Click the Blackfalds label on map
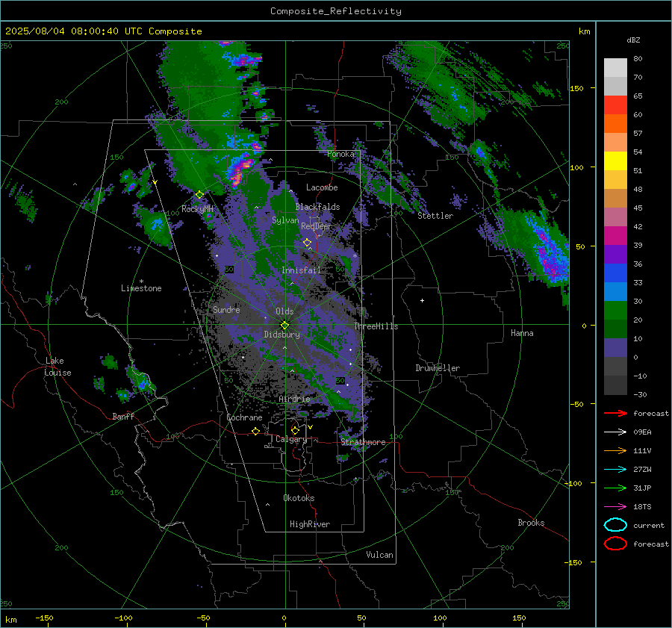This screenshot has height=628, width=672. (x=317, y=207)
